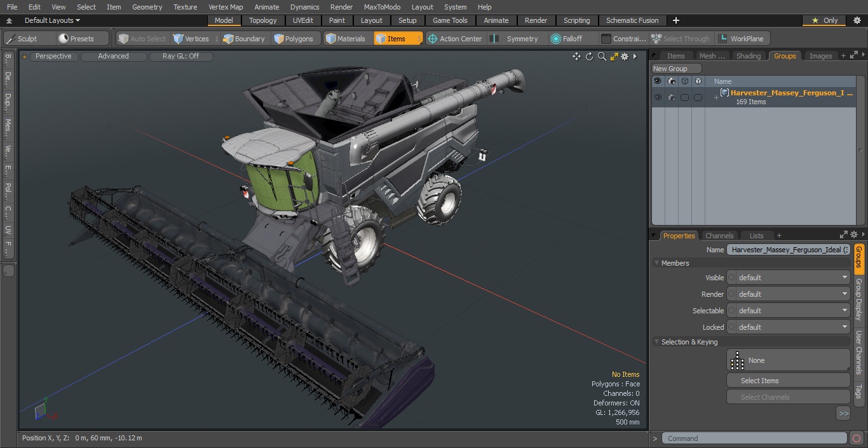Open the Action Center options
This screenshot has height=448, width=868.
pos(455,39)
